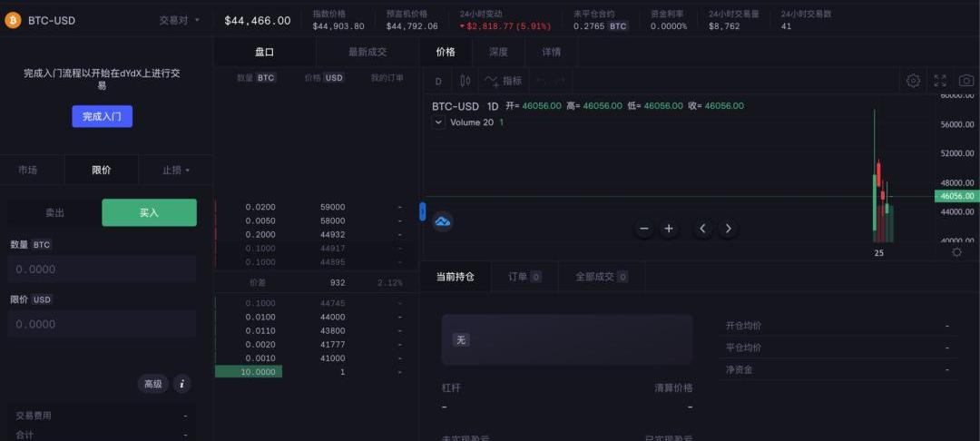The width and height of the screenshot is (980, 441).
Task: Expand the 止损 order type dropdown
Action: tap(176, 170)
